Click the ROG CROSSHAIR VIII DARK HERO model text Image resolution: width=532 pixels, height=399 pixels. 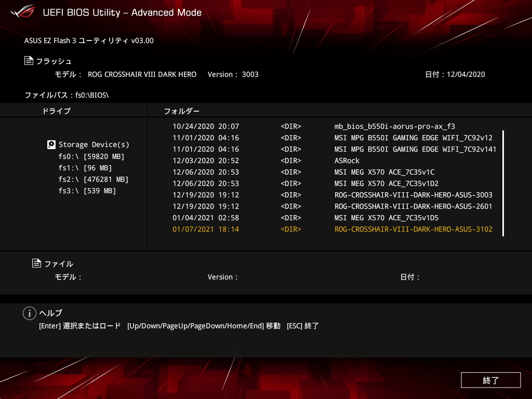[x=142, y=74]
